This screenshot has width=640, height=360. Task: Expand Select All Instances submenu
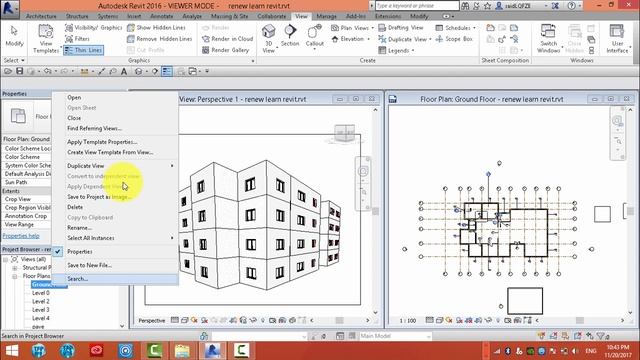tap(115, 238)
